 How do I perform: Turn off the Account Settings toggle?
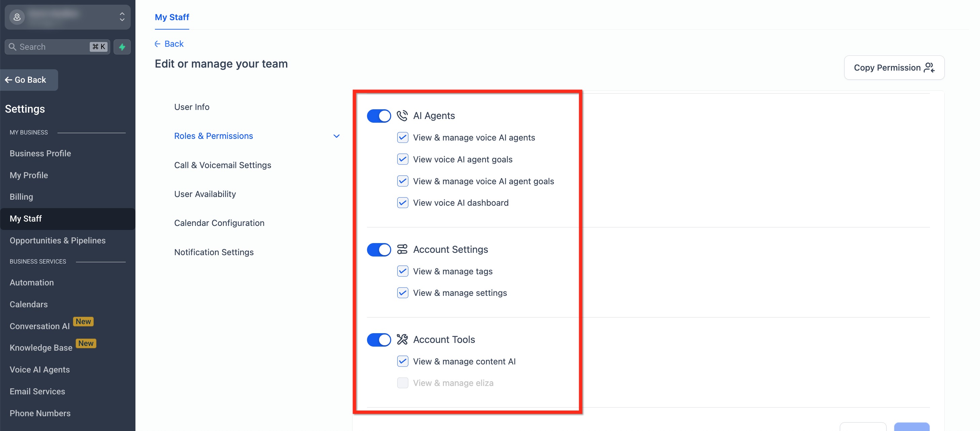pos(378,249)
